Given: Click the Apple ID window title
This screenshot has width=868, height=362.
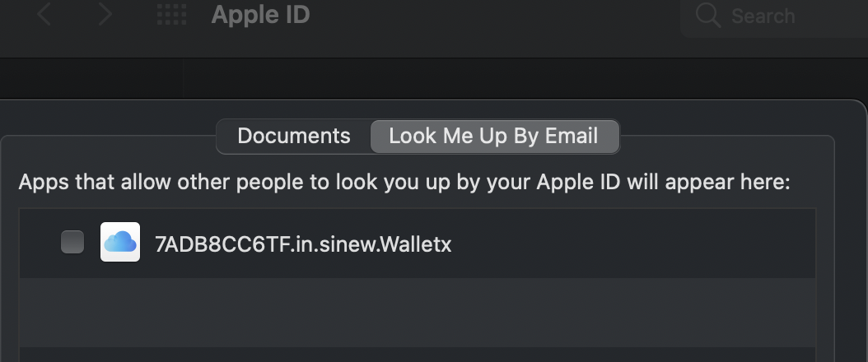Looking at the screenshot, I should (260, 15).
